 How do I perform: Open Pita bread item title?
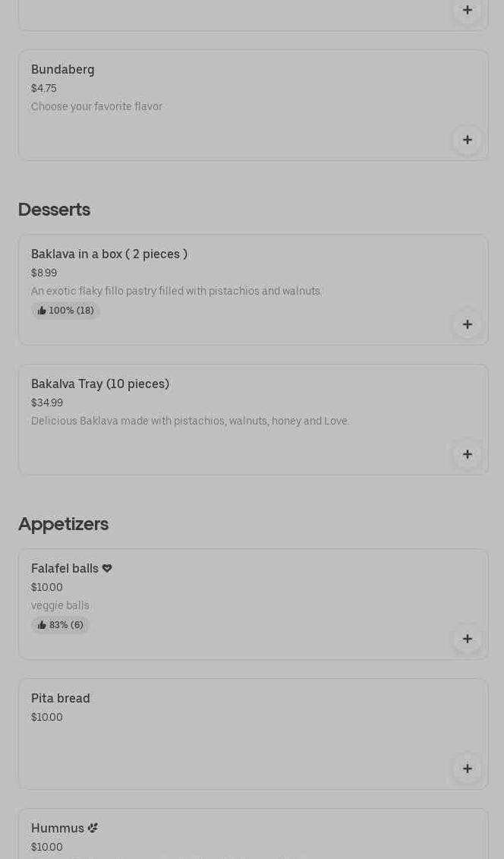pos(61,699)
